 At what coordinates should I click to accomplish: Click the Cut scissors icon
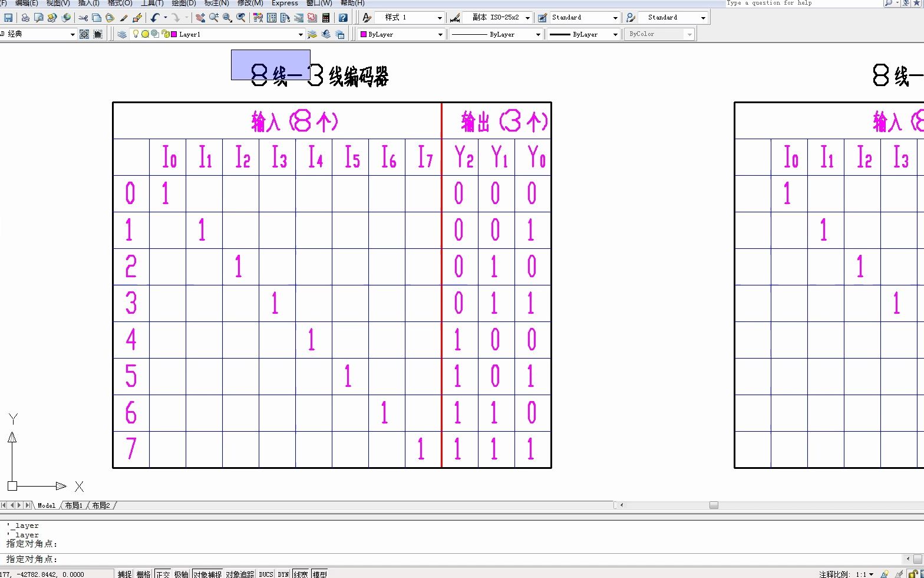point(83,18)
